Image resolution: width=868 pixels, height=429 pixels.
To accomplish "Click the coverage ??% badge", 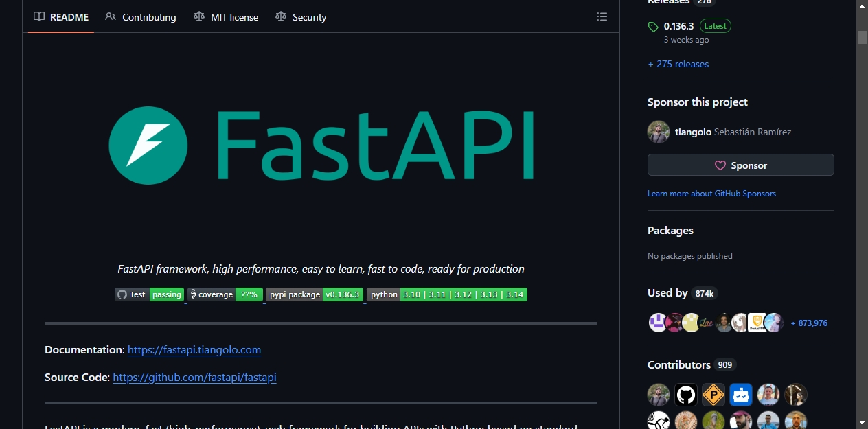I will (x=225, y=294).
